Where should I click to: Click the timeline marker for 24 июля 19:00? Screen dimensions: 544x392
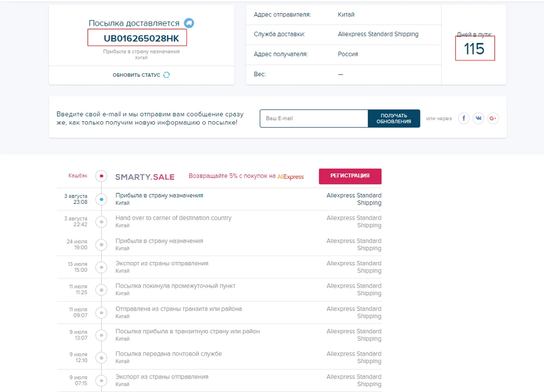pyautogui.click(x=101, y=245)
